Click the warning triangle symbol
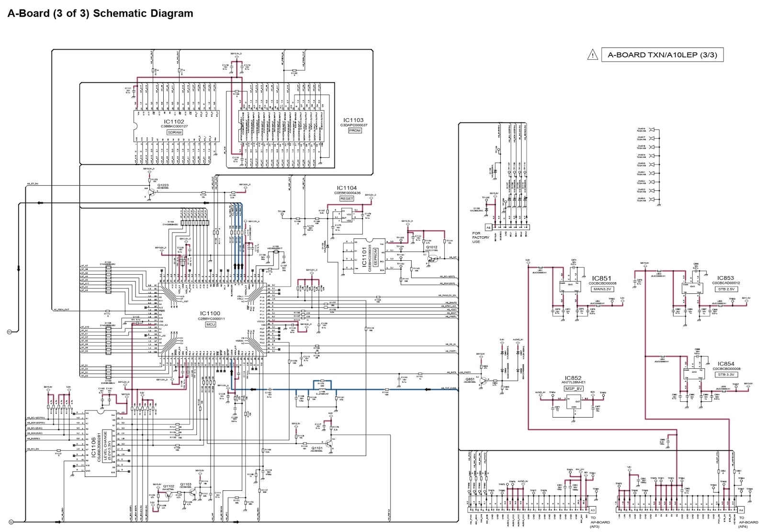This screenshot has height=532, width=766. (593, 55)
